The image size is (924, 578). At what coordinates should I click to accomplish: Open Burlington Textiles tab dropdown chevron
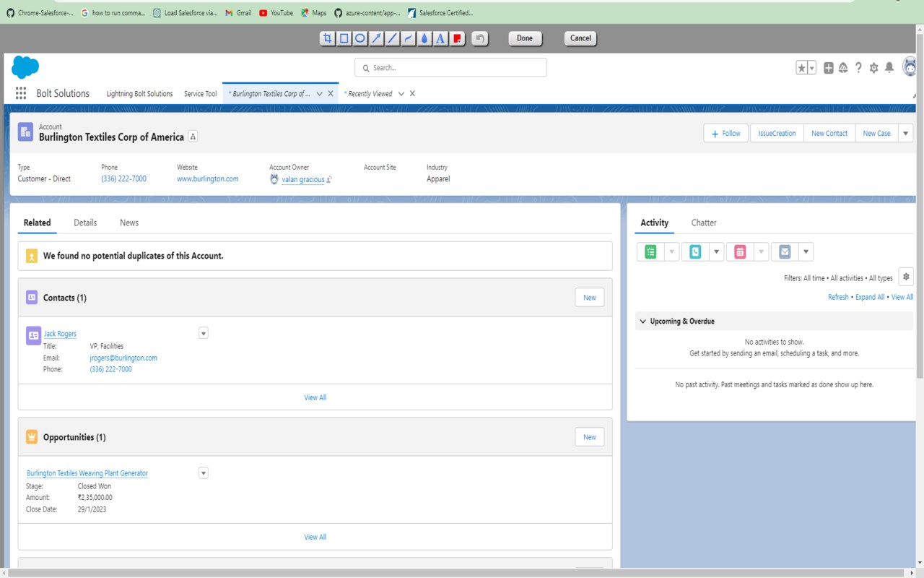(x=319, y=94)
